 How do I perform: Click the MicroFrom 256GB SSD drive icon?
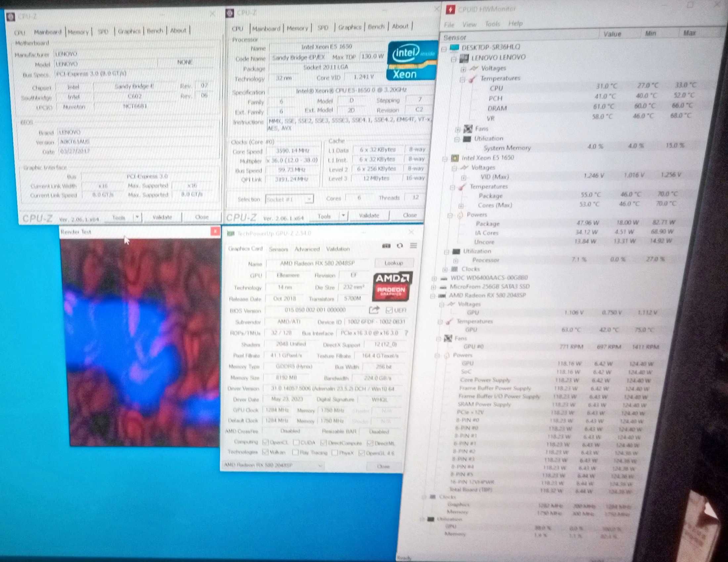[x=443, y=287]
